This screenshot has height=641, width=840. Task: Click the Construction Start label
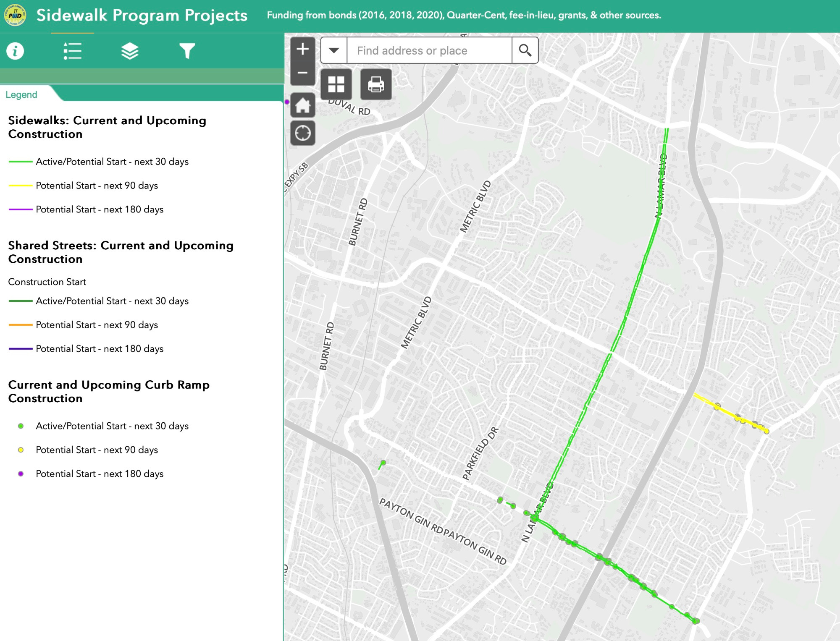[x=47, y=282]
